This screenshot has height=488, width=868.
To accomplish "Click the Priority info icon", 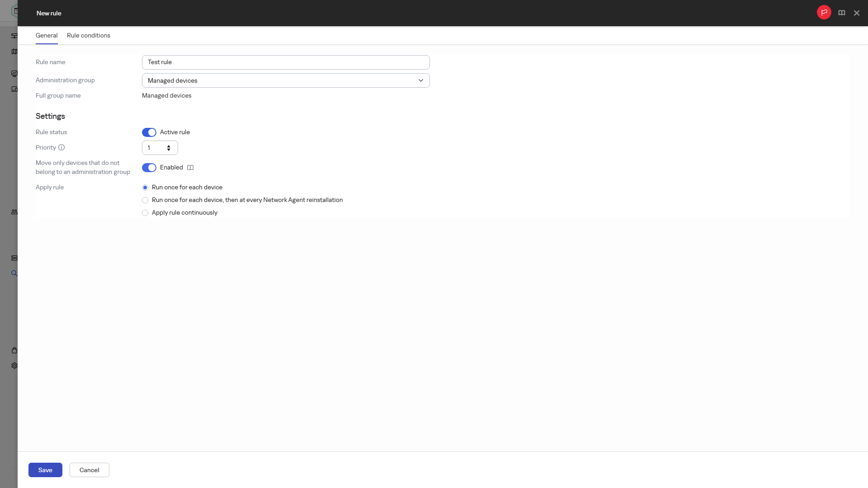I will click(x=61, y=147).
